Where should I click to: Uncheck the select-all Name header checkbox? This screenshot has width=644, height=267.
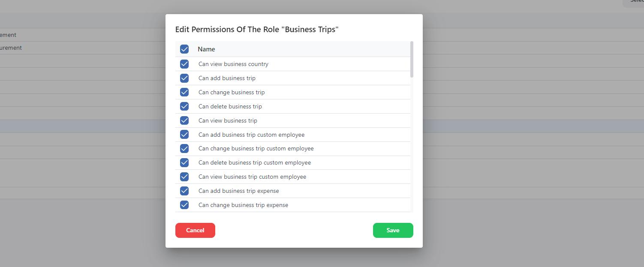(184, 49)
